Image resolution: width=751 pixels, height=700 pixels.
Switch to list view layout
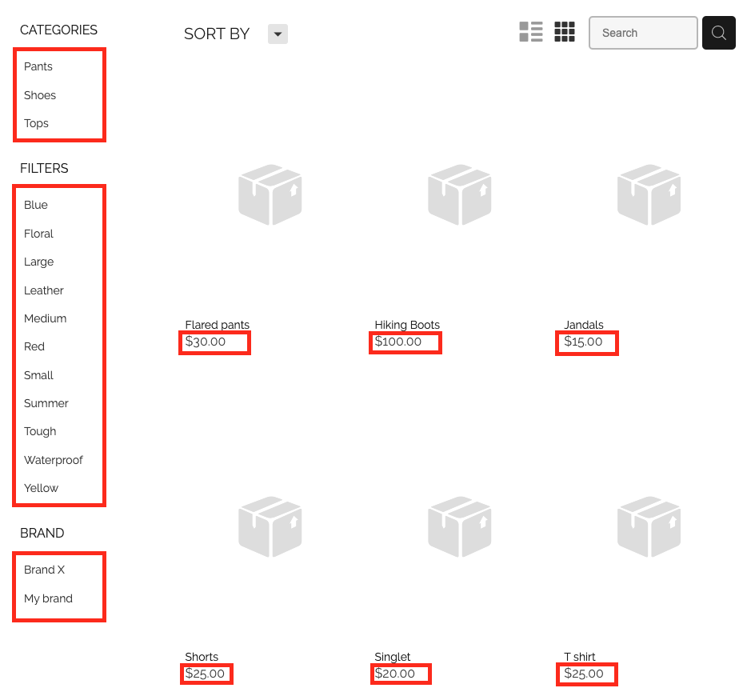tap(531, 32)
